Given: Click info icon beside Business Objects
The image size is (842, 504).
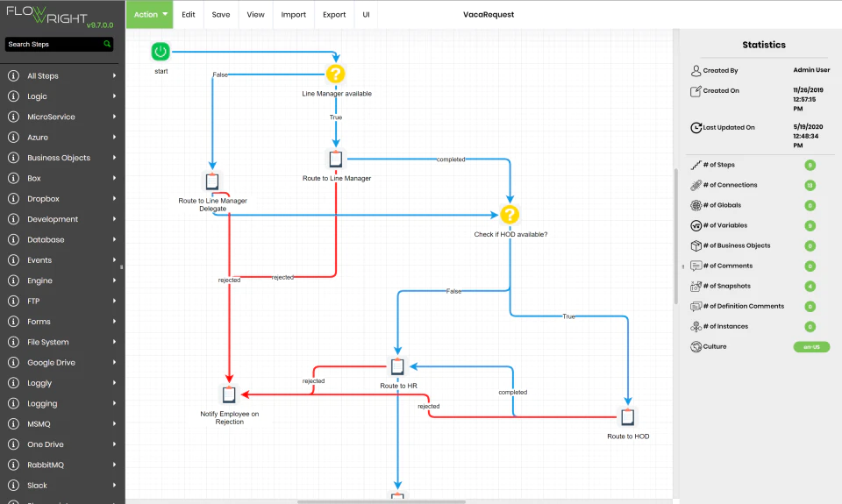Looking at the screenshot, I should [x=13, y=158].
